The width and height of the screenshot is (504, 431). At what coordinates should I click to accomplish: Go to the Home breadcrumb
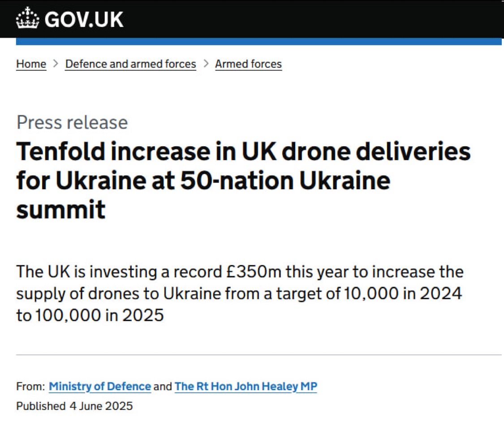(x=31, y=64)
